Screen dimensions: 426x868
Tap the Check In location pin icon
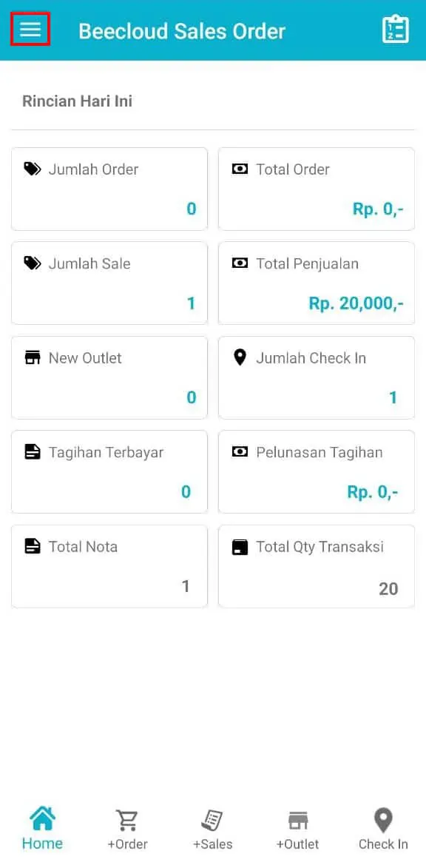383,820
